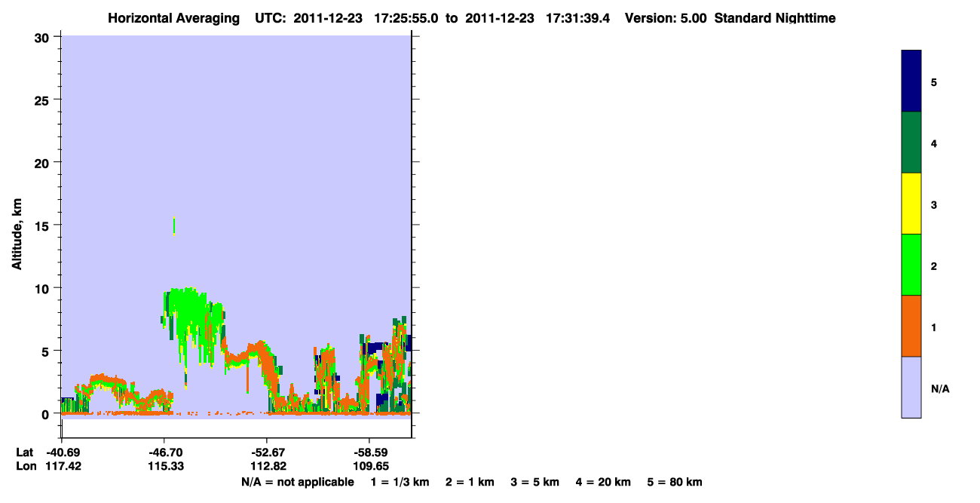
Task: Click the '5 = 80 km' legend text
Action: (x=675, y=482)
